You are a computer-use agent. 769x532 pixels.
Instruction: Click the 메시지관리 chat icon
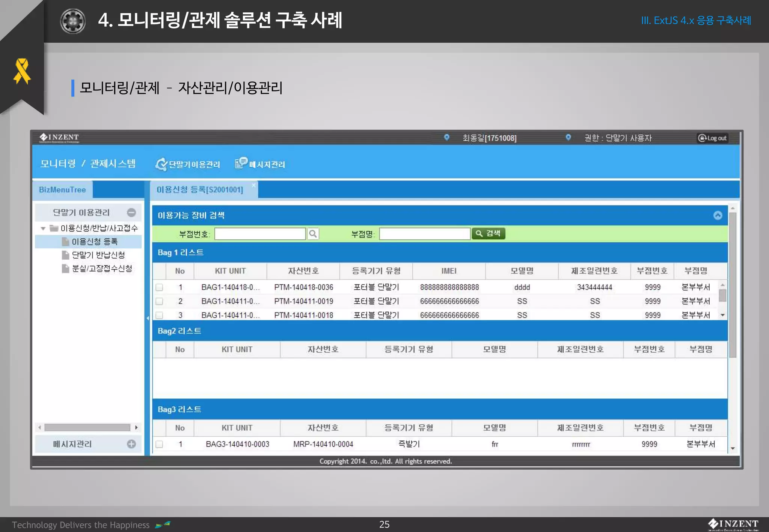click(x=241, y=163)
